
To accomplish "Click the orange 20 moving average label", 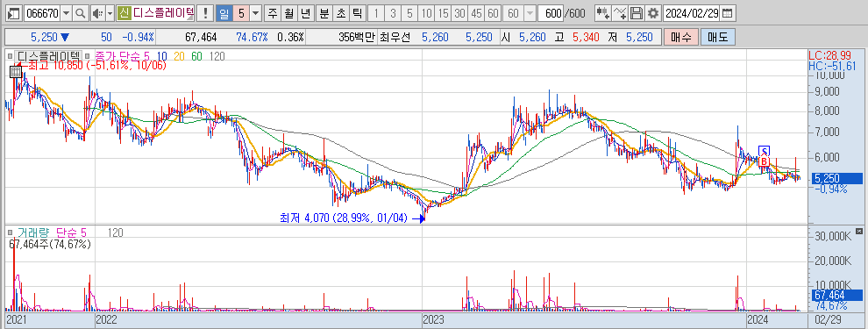I will click(x=179, y=55).
